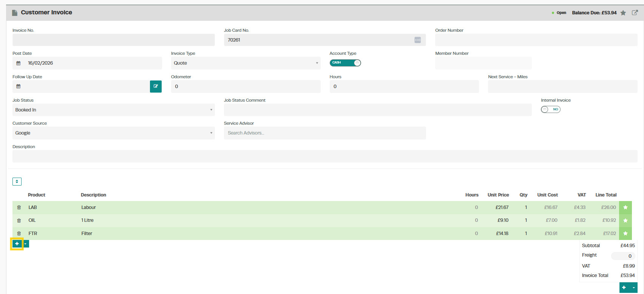Open the Follow Up Date calendar icon
The image size is (644, 294).
19,87
